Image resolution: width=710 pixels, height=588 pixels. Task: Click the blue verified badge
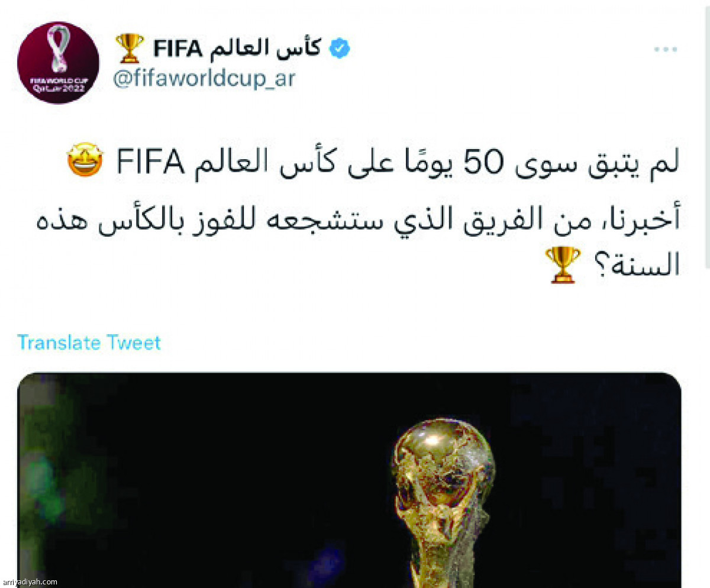tap(340, 48)
